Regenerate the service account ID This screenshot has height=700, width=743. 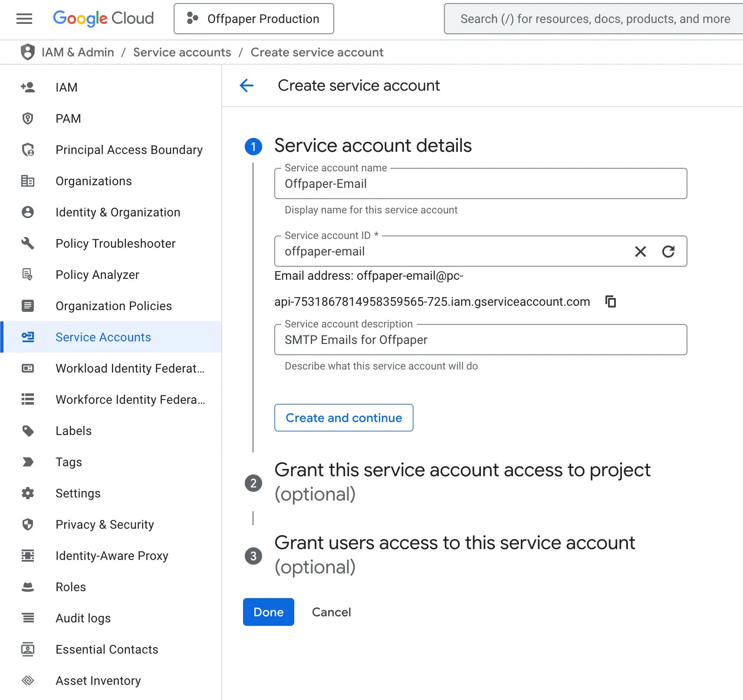pos(668,252)
